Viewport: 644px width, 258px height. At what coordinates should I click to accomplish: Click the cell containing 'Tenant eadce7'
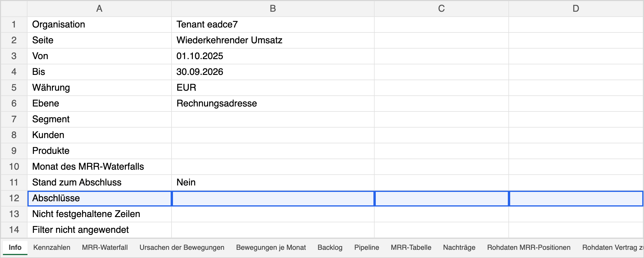[x=273, y=24]
